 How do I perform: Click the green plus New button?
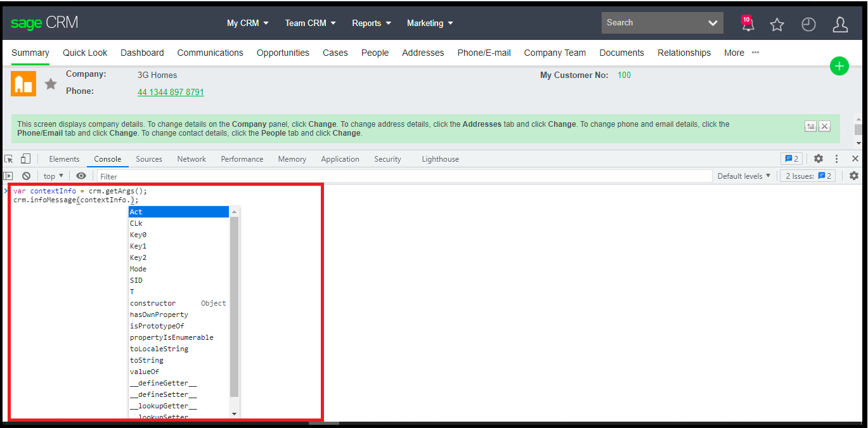pos(839,66)
